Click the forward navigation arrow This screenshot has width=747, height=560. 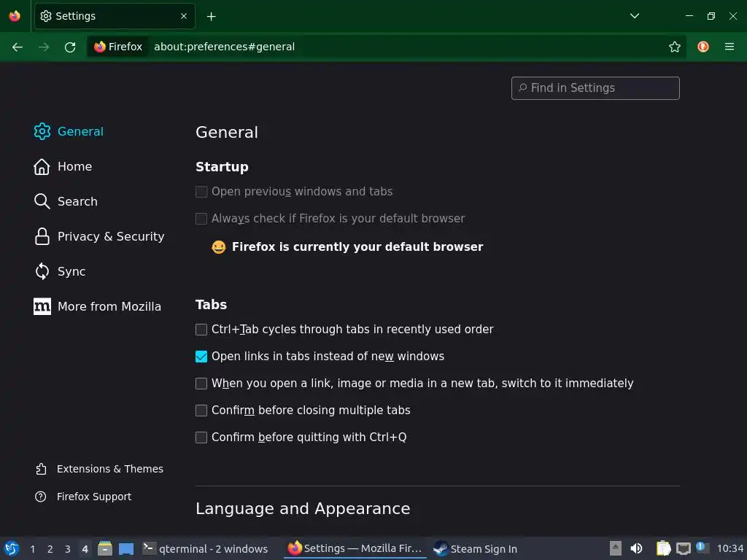[44, 47]
